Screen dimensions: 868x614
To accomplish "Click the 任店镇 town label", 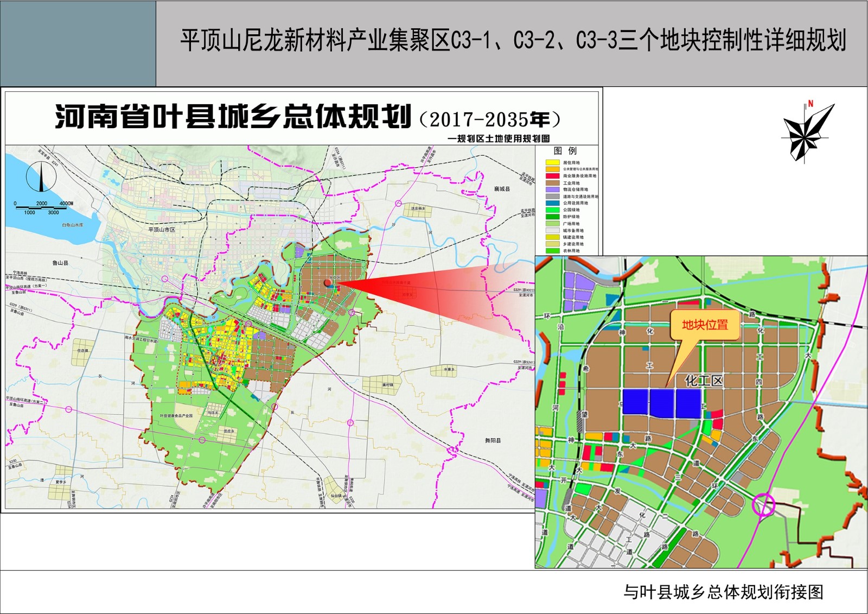I will tap(82, 351).
